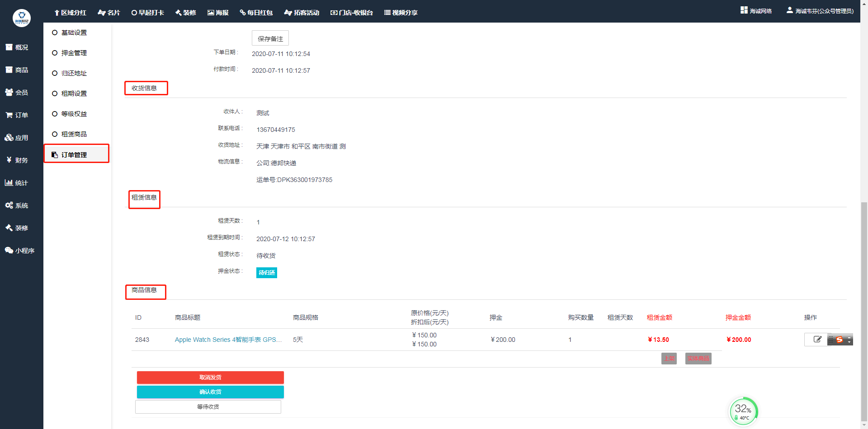This screenshot has width=868, height=429.
Task: Click the 应用 apps cubes icon
Action: (9, 137)
